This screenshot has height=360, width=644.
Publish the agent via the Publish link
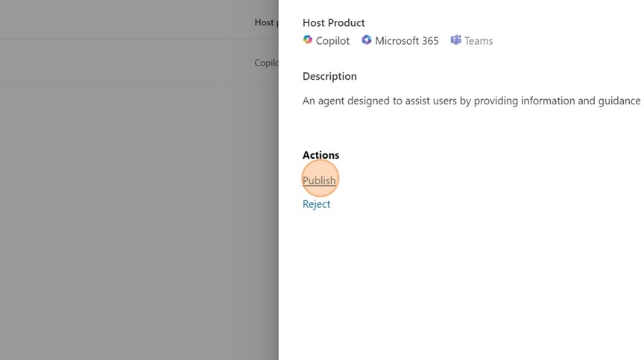click(319, 180)
